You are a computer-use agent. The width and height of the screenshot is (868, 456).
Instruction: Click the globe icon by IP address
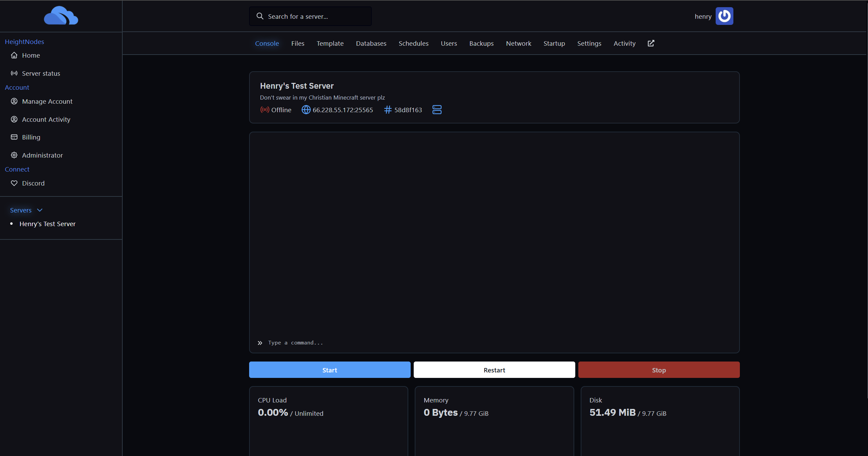(x=306, y=110)
